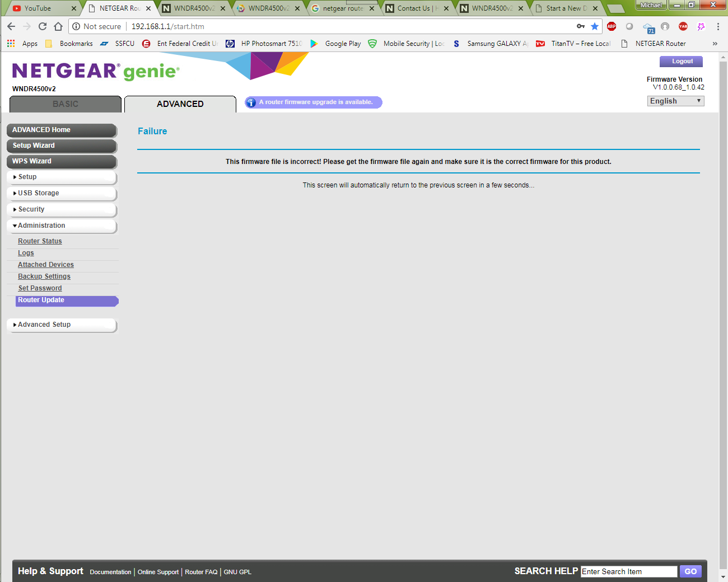Open the Google Play bookmark
728x582 pixels.
point(336,43)
